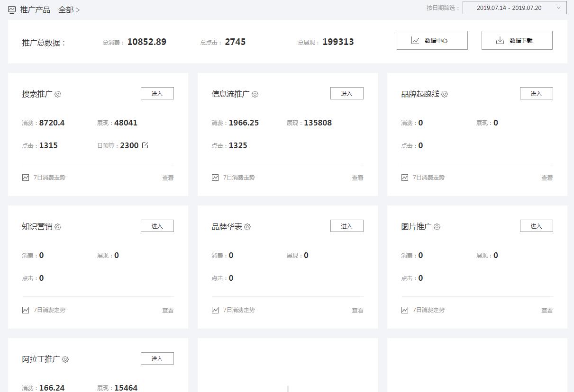Screen dimensions: 574x392
Task: Click the gear icon beside 搜索推广
Action: [x=58, y=94]
